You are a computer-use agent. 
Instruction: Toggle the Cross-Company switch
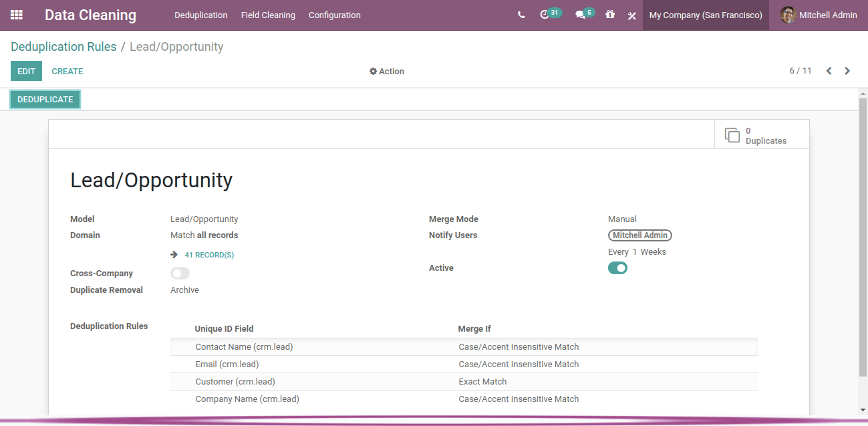(180, 273)
